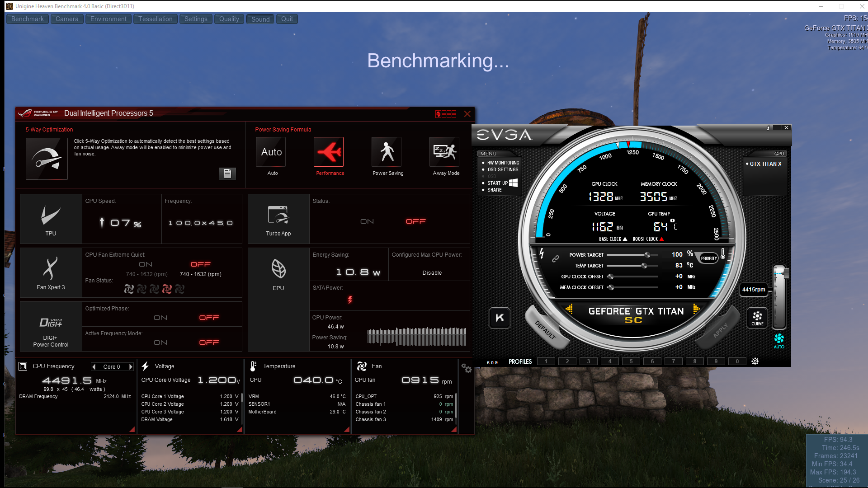Click the EVGA Priority button

pos(708,258)
